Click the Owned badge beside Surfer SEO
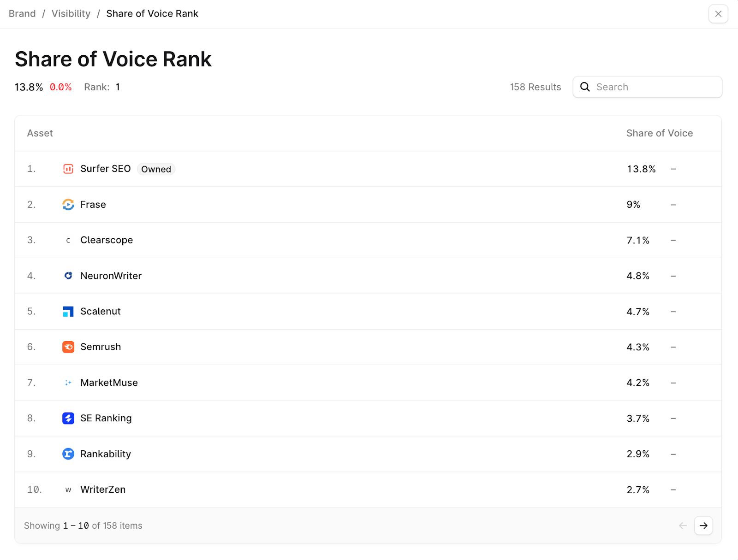Image resolution: width=738 pixels, height=560 pixels. (x=156, y=169)
